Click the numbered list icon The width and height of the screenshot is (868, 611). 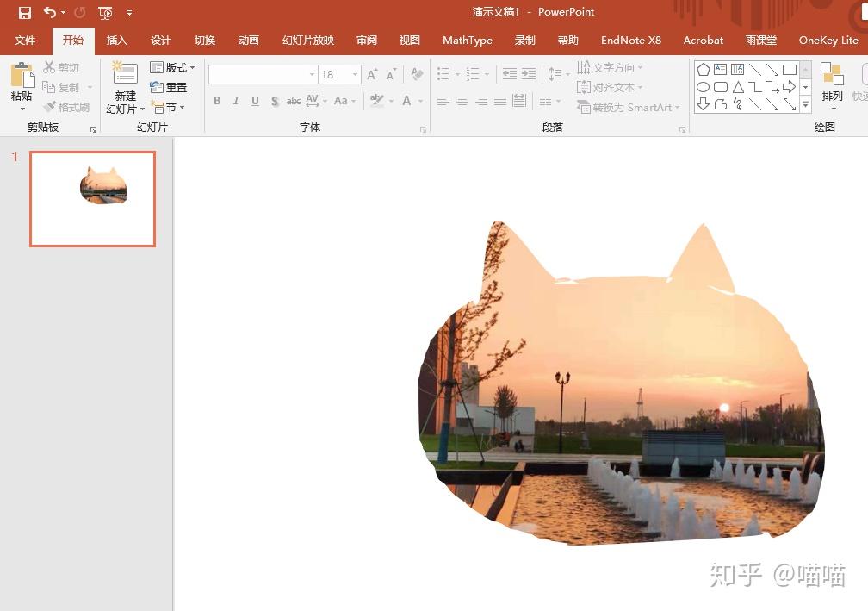[473, 73]
